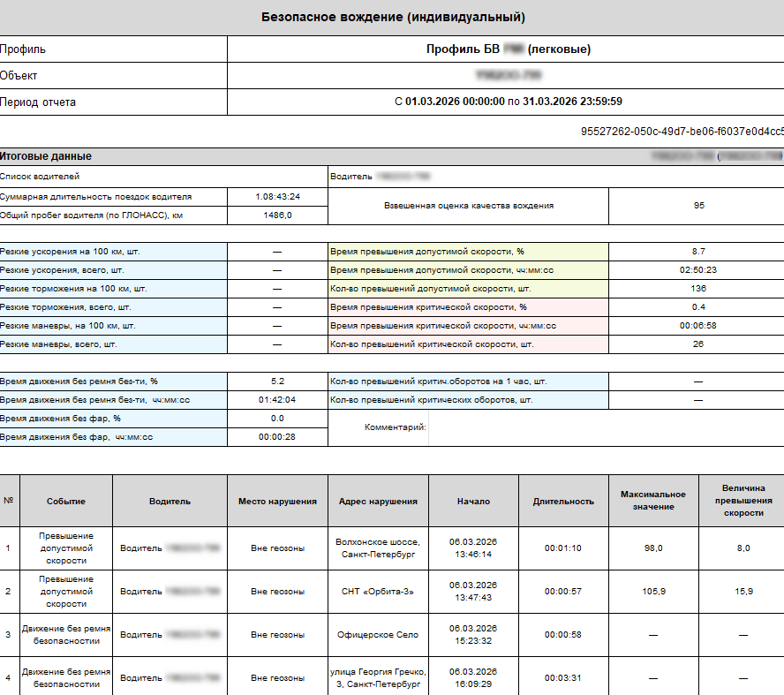Click the 'Итоговые данные' section header
The height and width of the screenshot is (695, 784).
(x=46, y=156)
